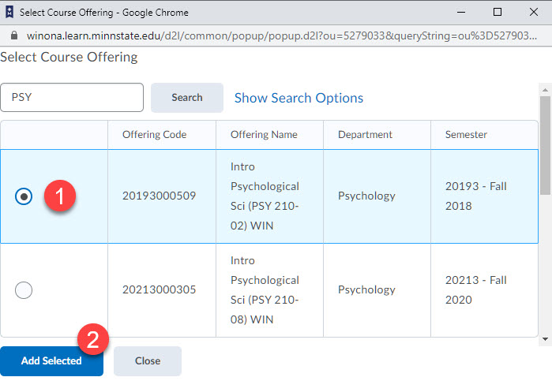Image resolution: width=552 pixels, height=392 pixels.
Task: Click semester cell 20213 - Fall 2020
Action: (476, 289)
